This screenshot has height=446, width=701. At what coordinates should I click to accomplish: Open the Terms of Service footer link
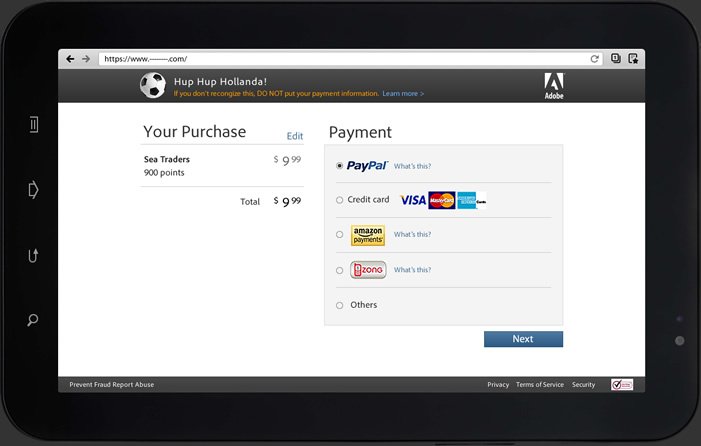tap(540, 385)
